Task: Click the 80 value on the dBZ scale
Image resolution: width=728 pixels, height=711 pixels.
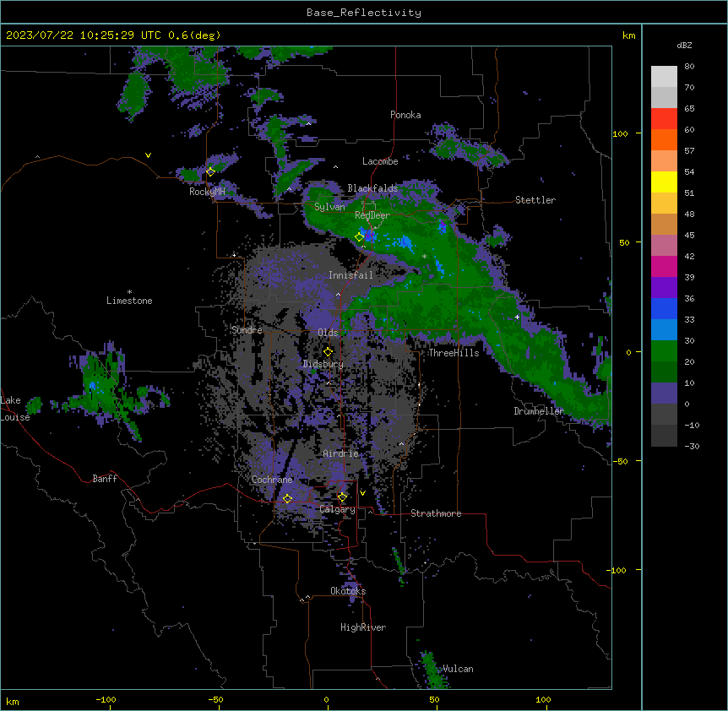Action: (x=689, y=67)
